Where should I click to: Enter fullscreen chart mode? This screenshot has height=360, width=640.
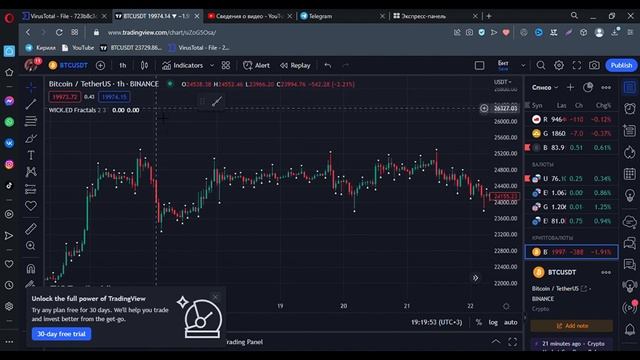tap(576, 65)
